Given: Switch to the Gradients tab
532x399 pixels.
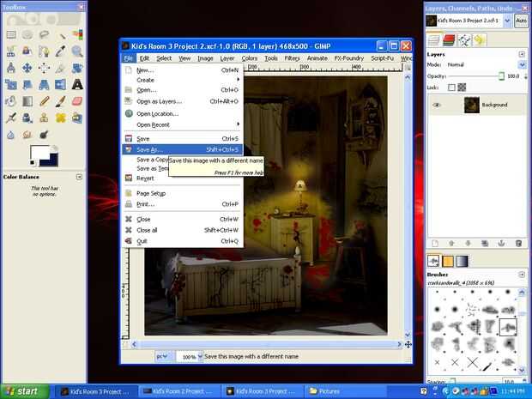Looking at the screenshot, I should click(462, 261).
